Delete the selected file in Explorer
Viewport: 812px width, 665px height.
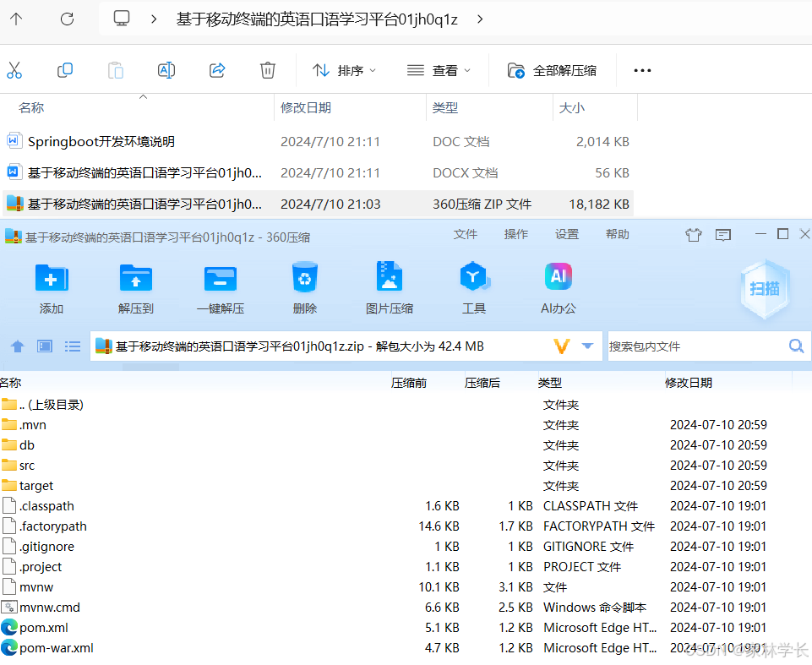coord(268,70)
